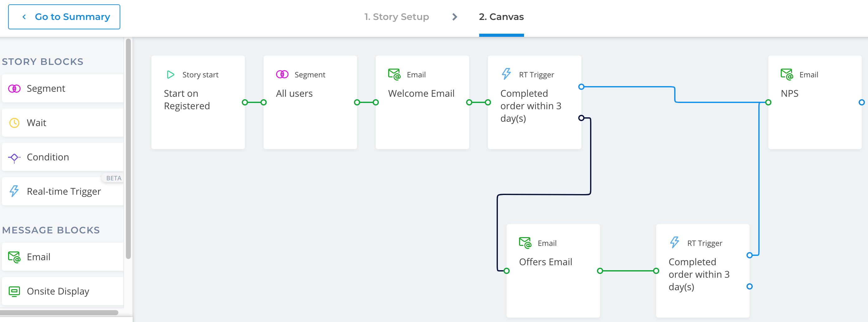Select the 2. Canvas tab
Image resolution: width=868 pixels, height=322 pixels.
501,17
